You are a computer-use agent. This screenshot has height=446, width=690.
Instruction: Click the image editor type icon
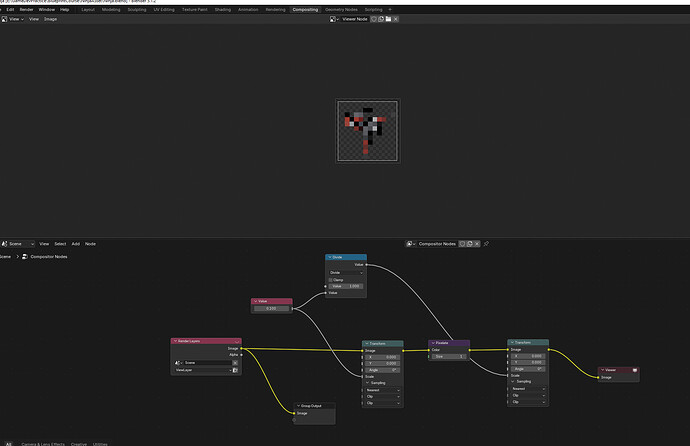click(x=4, y=19)
